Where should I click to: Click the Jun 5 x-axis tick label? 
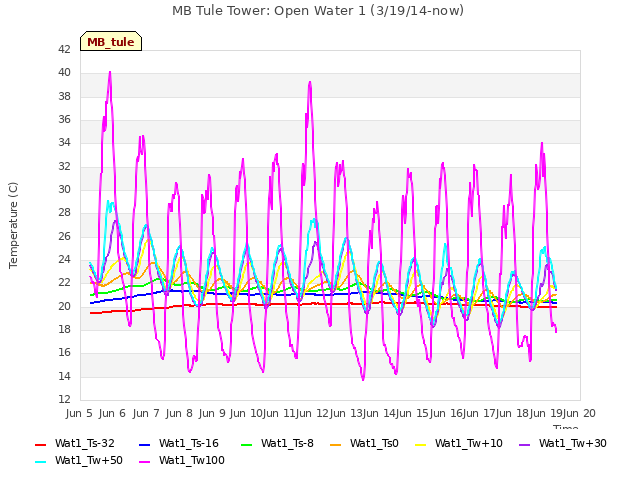tap(79, 413)
